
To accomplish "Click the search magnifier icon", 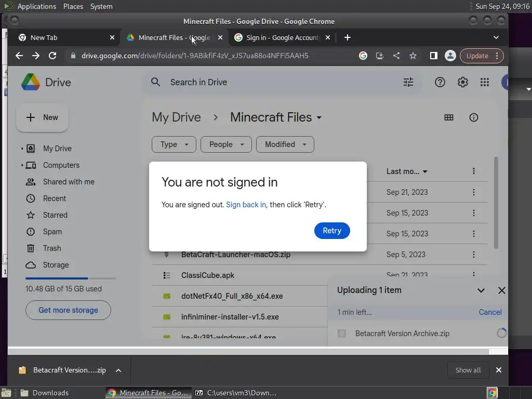I will click(155, 82).
